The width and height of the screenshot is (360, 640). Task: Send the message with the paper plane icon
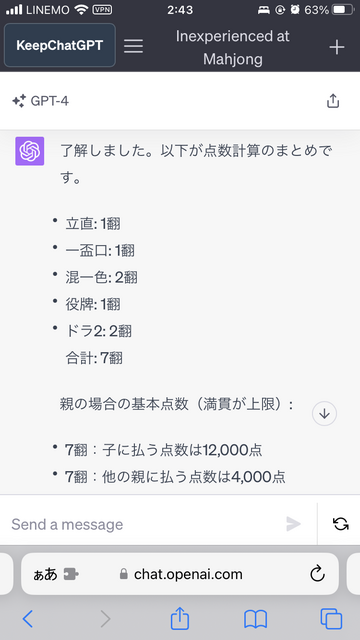[293, 524]
